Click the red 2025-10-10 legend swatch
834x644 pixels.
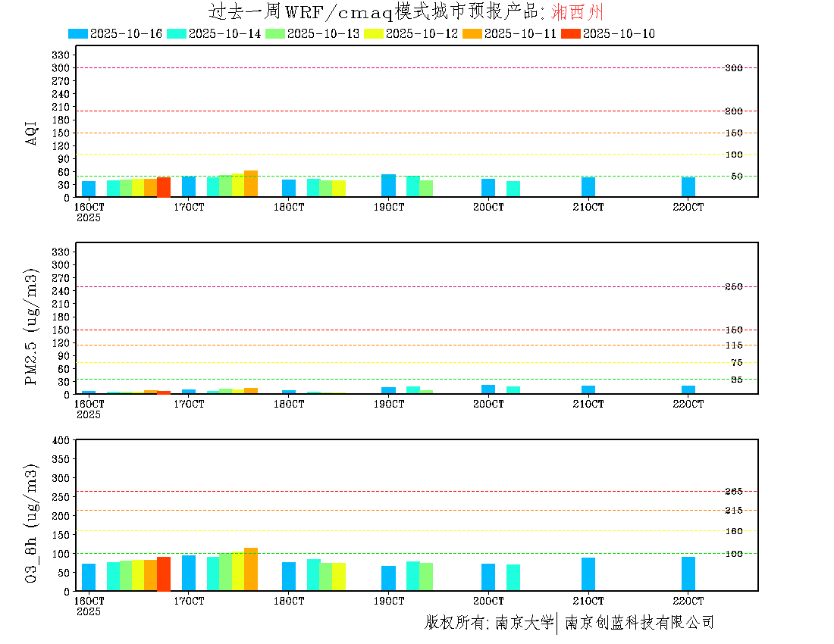pos(571,33)
